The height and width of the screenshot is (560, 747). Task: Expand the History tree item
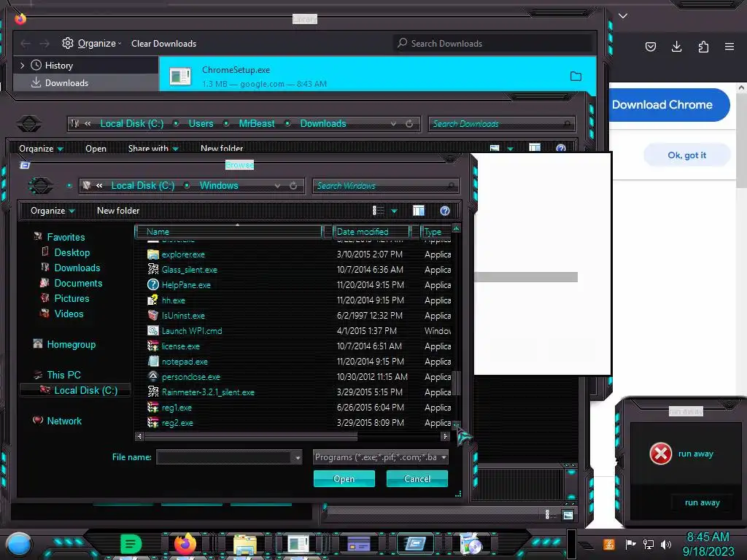[22, 65]
